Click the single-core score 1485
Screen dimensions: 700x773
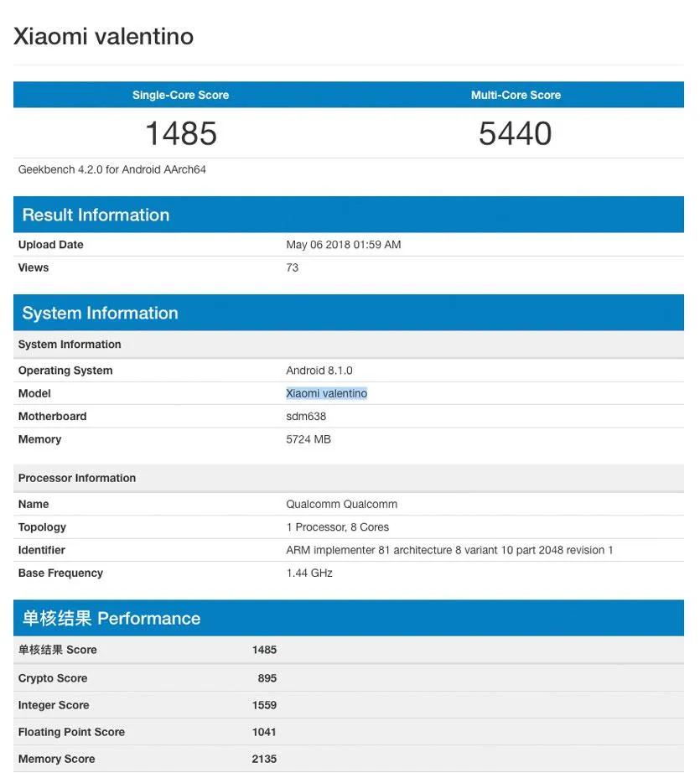(x=180, y=132)
